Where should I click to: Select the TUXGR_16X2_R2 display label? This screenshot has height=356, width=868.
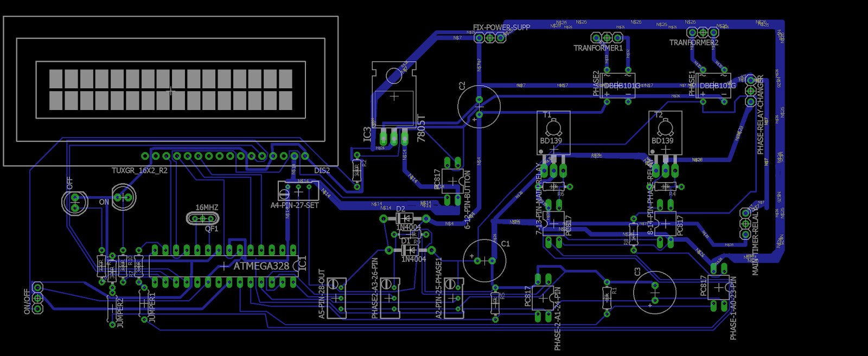[x=139, y=170]
